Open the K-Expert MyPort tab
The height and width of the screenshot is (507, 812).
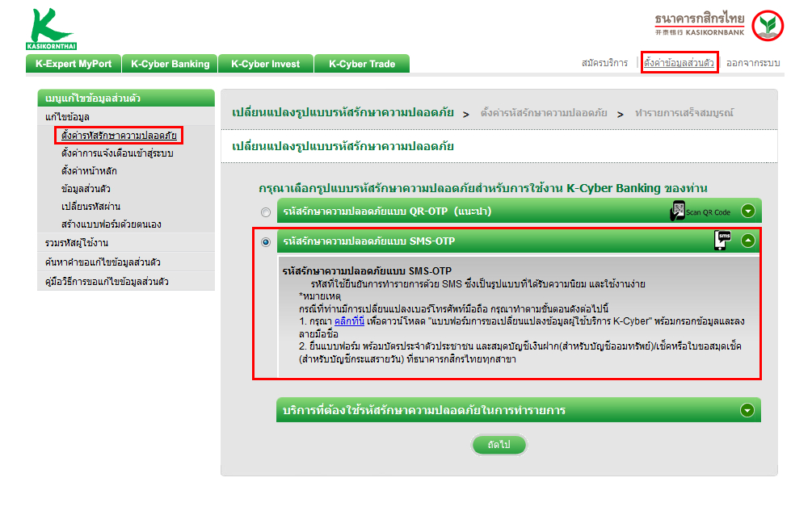(74, 64)
